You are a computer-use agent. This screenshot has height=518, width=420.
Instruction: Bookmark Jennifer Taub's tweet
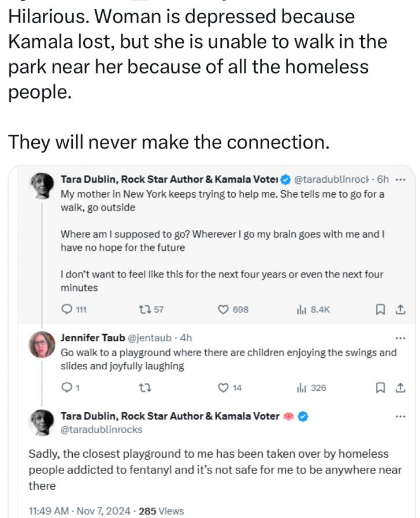pyautogui.click(x=380, y=387)
